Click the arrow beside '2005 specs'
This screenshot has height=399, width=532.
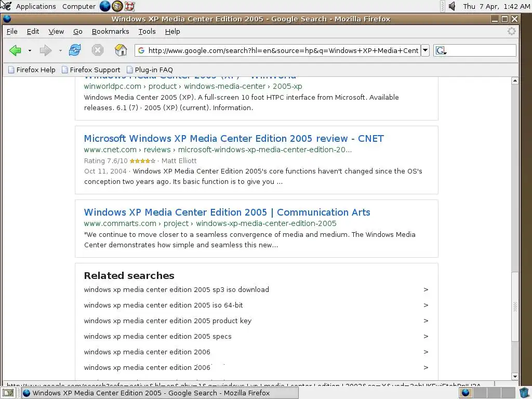click(x=426, y=337)
